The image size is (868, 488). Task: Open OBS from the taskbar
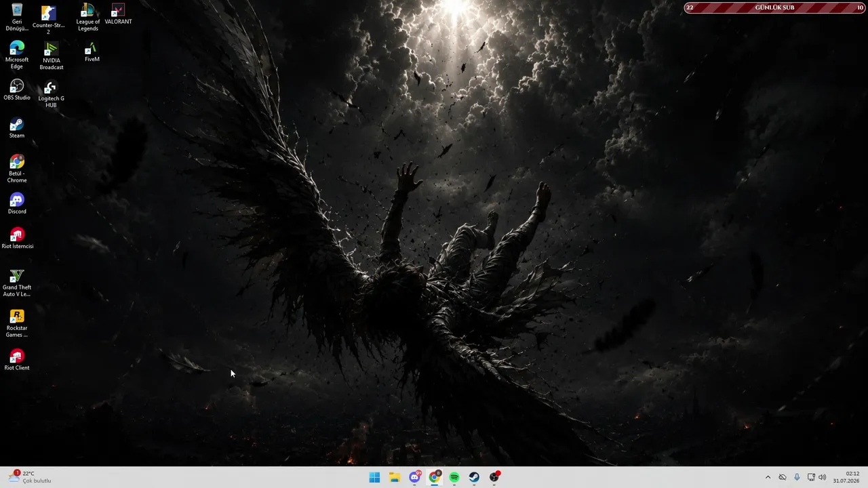[x=494, y=477]
